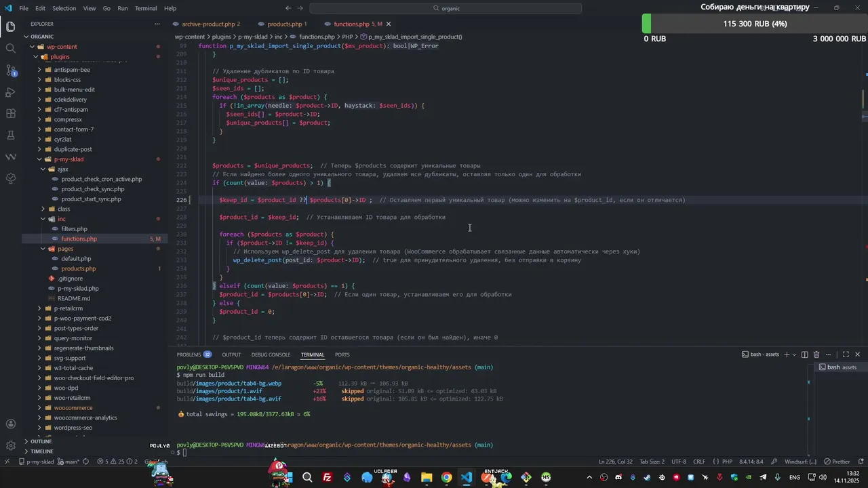Change PHP language mode in status bar

click(727, 462)
